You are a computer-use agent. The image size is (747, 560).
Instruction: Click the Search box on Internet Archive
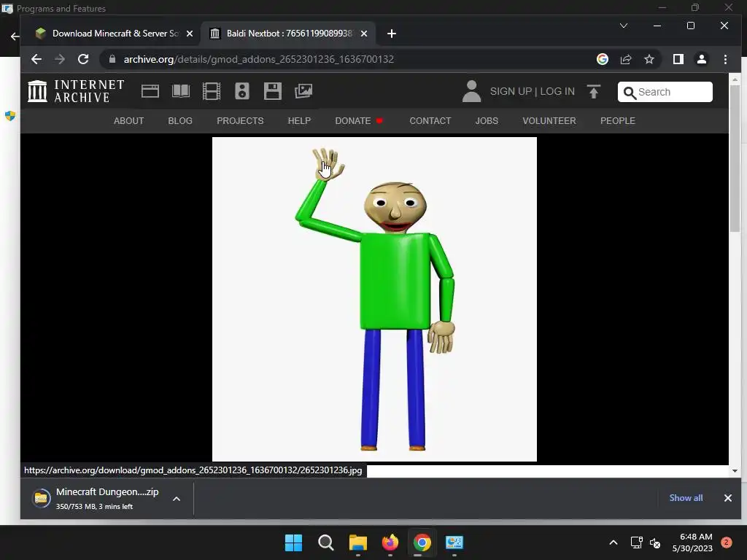665,92
